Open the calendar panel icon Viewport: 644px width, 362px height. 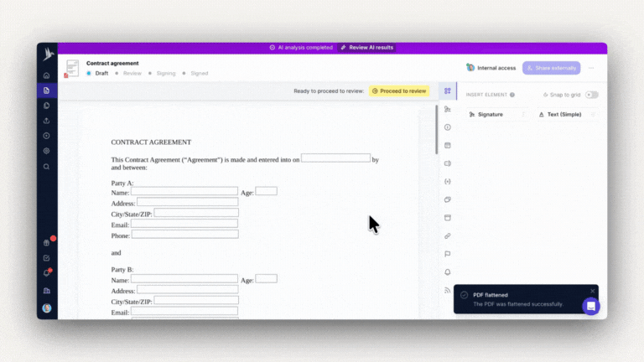(448, 145)
